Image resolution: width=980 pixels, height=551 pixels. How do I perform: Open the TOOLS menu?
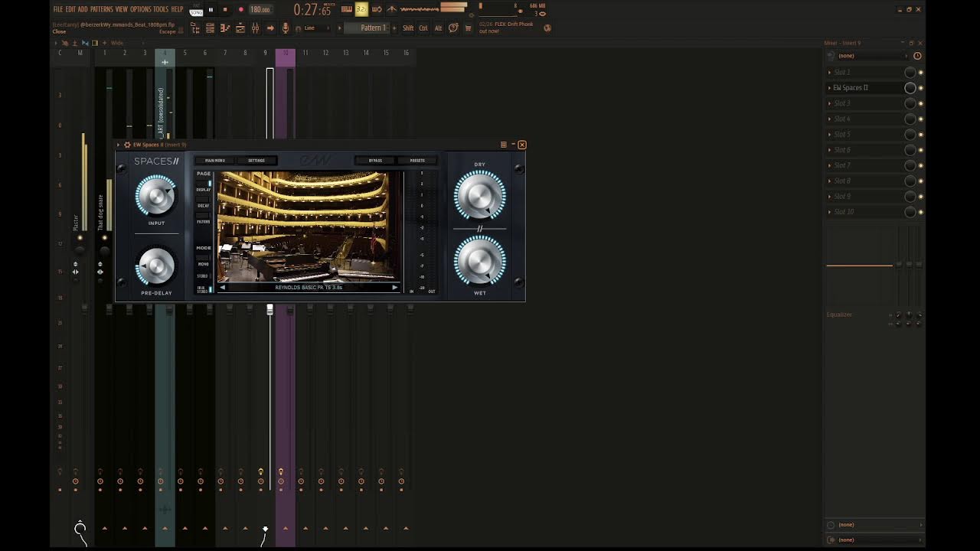click(x=161, y=9)
